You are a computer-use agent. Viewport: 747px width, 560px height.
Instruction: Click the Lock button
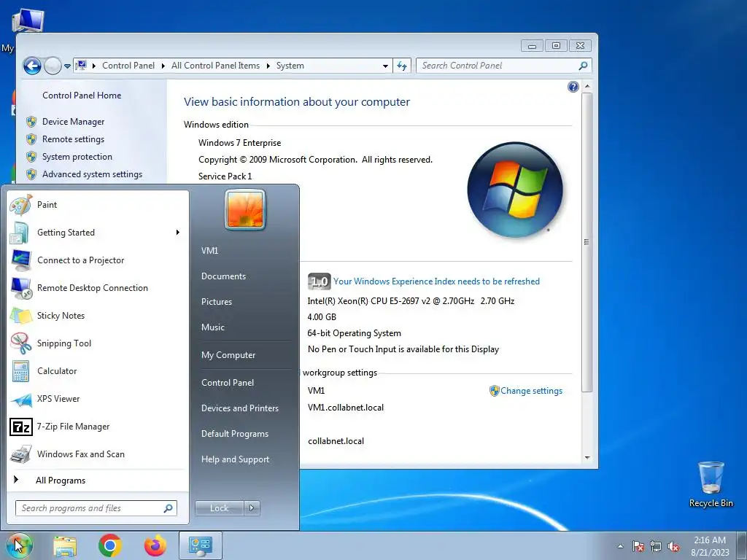click(219, 508)
